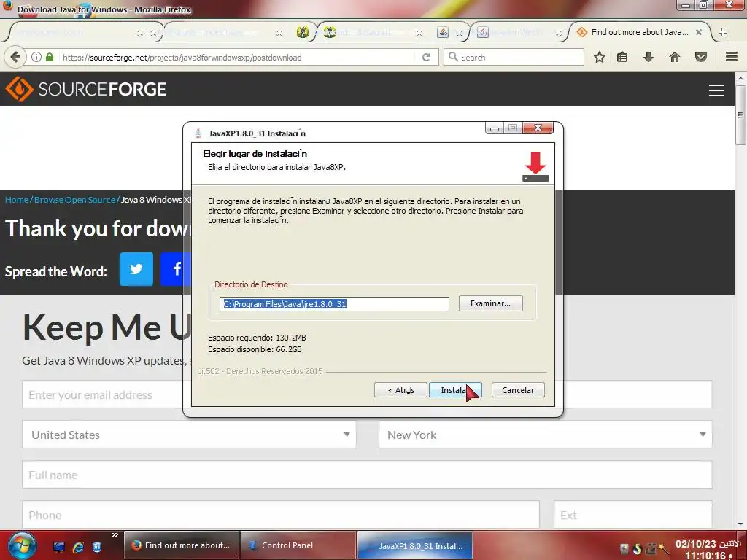Click the search magnifier icon in search box
This screenshot has height=560, width=747.
453,57
